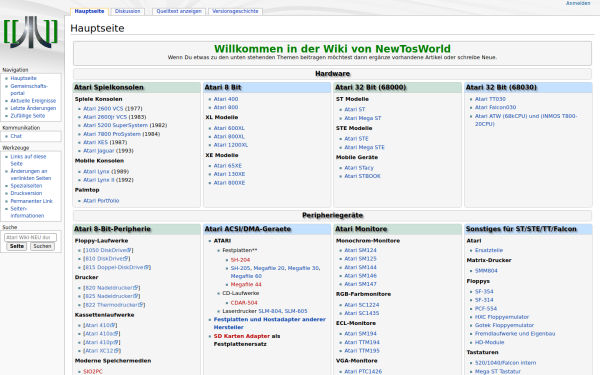Open the Atari 130XE article

point(229,174)
